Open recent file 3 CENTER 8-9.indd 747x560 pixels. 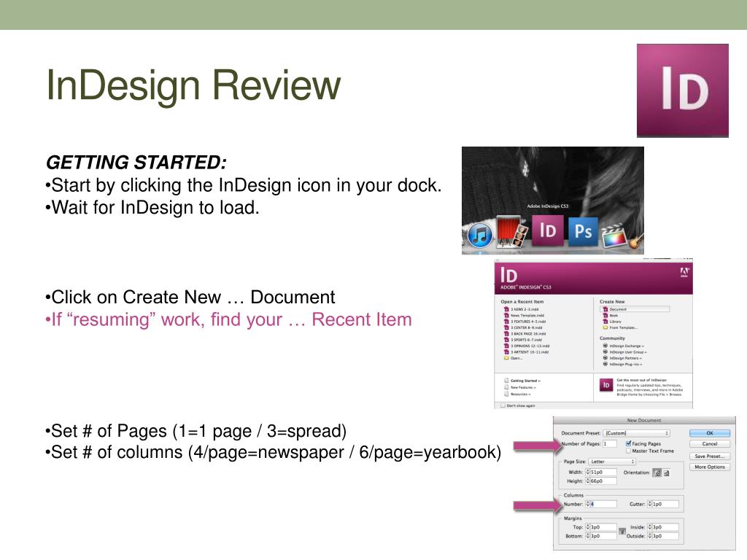click(x=522, y=327)
